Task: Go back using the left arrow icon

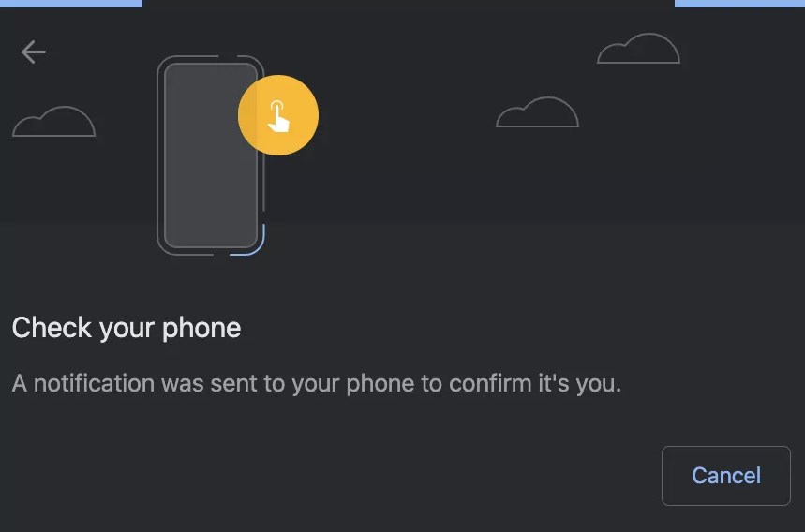Action: (34, 52)
